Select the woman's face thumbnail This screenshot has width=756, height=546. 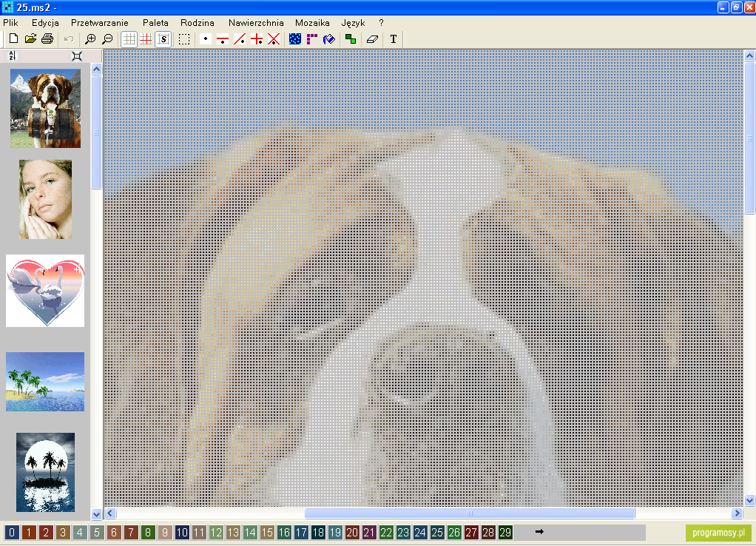click(45, 200)
